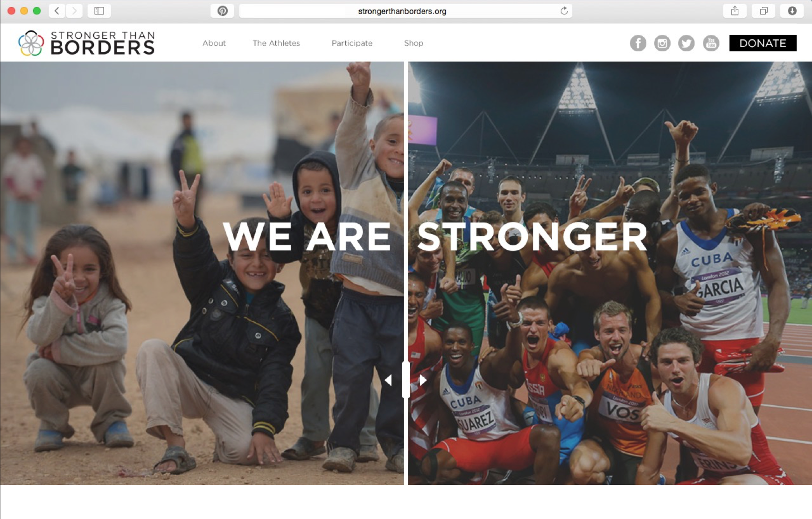
Task: Open The Athletes page
Action: click(x=276, y=43)
